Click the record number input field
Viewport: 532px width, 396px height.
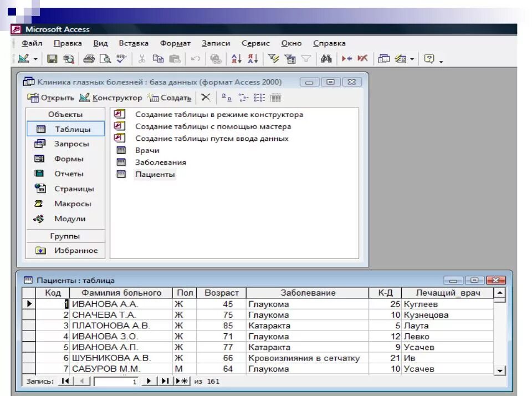[116, 382]
